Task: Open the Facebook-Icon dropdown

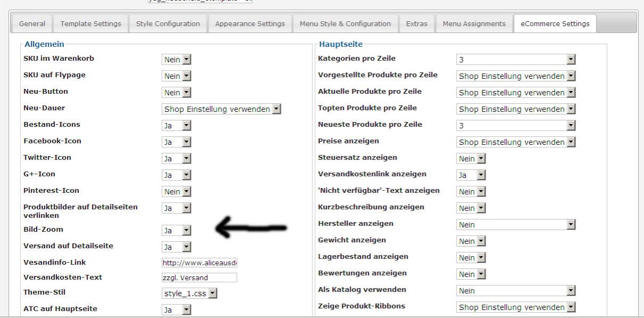Action: click(176, 142)
